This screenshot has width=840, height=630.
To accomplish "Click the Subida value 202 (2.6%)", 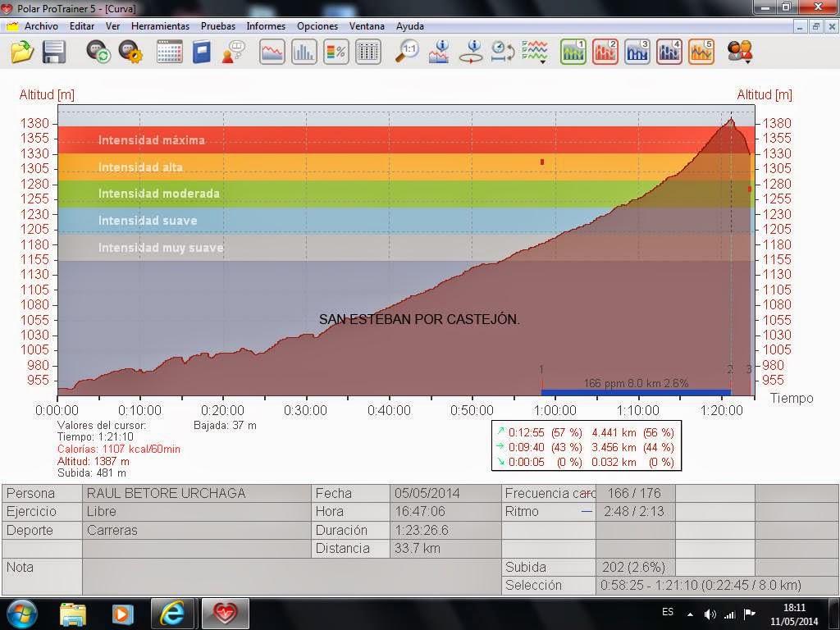I will click(x=635, y=568).
